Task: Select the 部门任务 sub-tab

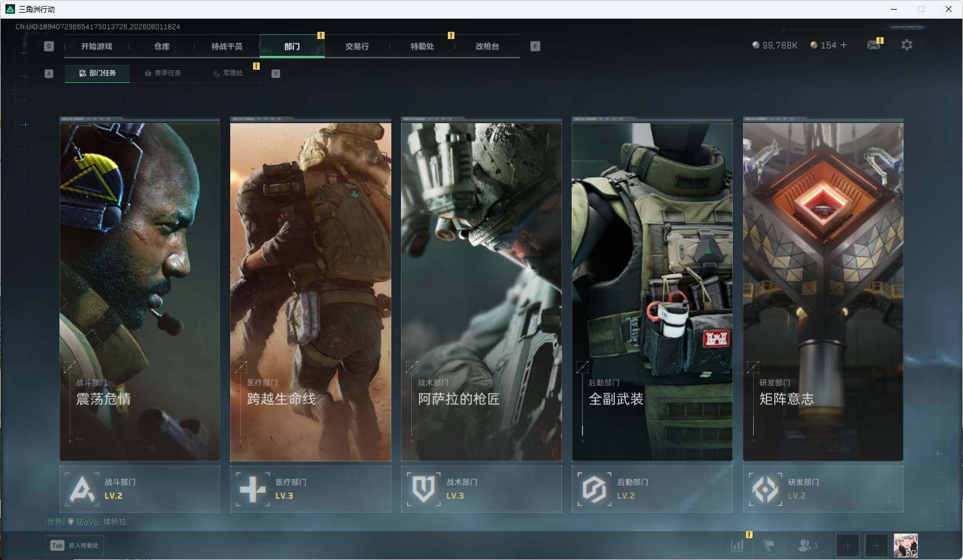Action: (x=97, y=73)
